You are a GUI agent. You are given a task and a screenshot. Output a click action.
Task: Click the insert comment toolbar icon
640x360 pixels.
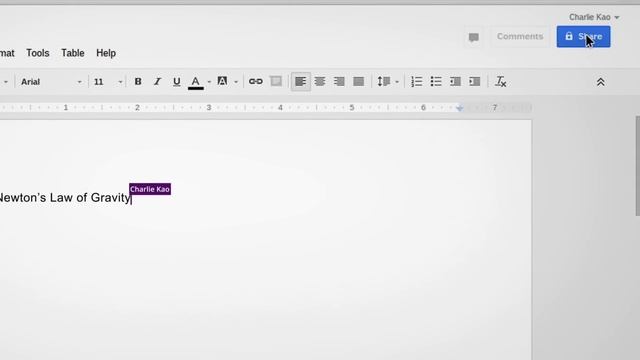pyautogui.click(x=276, y=82)
